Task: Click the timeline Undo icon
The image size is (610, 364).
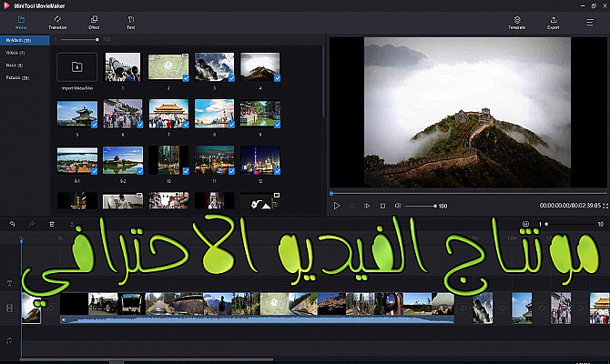Action: (x=13, y=224)
